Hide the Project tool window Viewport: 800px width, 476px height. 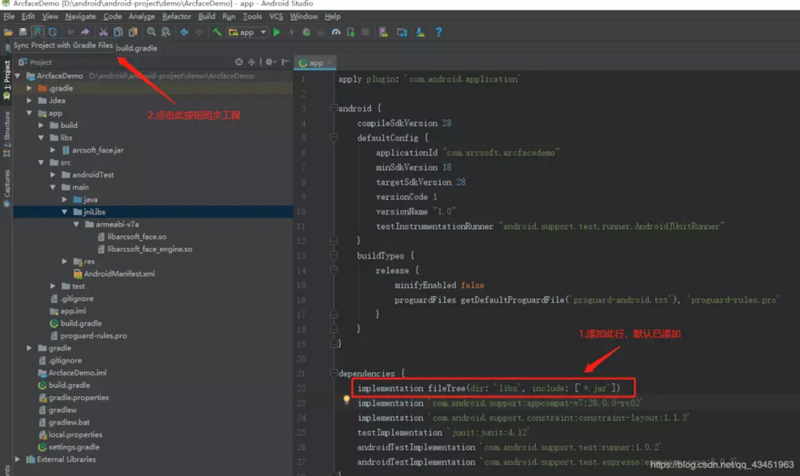(285, 62)
